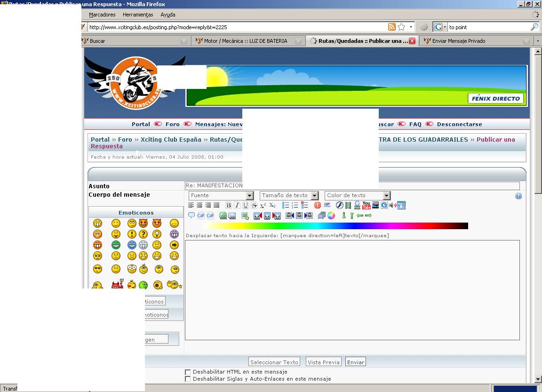Insert Google Video icon

[357, 205]
